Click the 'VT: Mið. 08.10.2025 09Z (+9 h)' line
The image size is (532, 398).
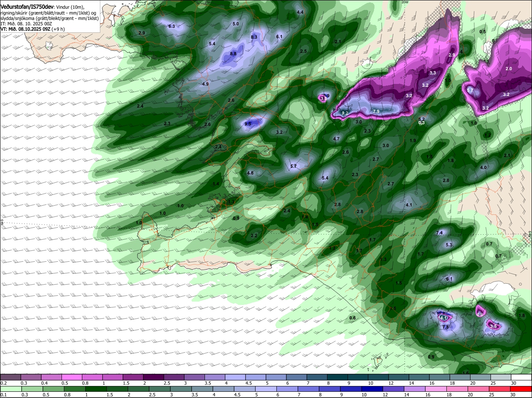[x=32, y=29]
